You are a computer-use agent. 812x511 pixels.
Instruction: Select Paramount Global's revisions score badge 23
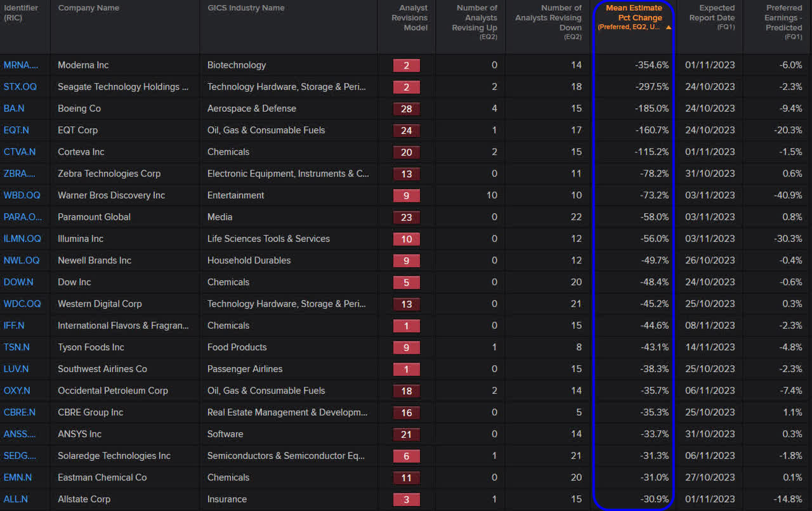(406, 217)
